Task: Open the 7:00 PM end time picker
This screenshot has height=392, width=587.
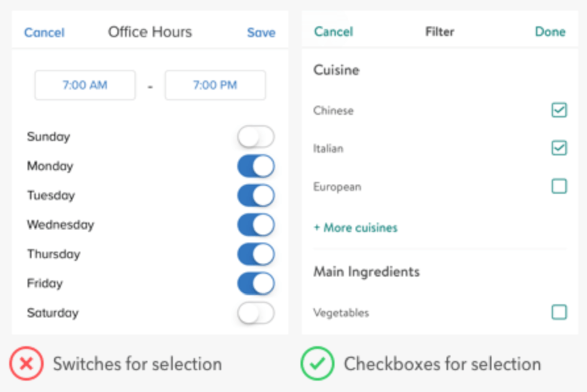Action: click(x=215, y=85)
